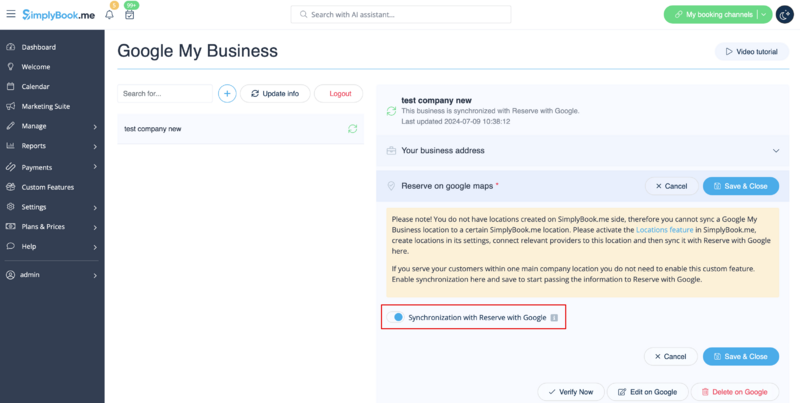Expand the admin account submenu arrow
800x403 pixels.
pos(95,275)
